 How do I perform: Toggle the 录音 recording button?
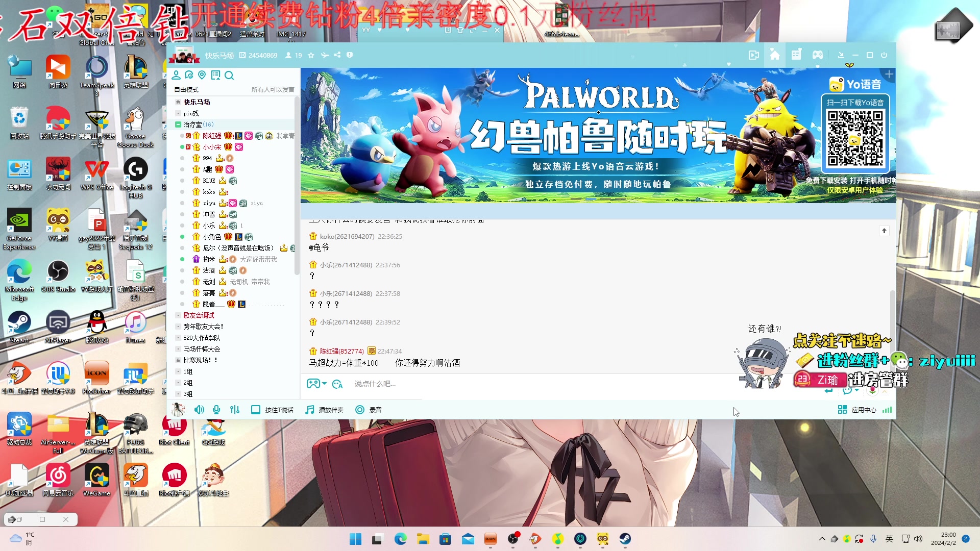(x=369, y=410)
